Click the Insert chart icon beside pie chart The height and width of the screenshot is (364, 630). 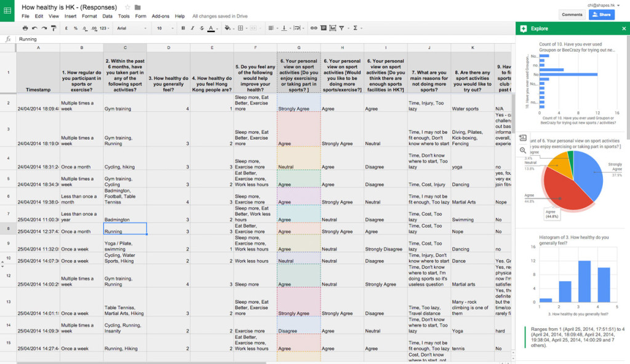[523, 138]
